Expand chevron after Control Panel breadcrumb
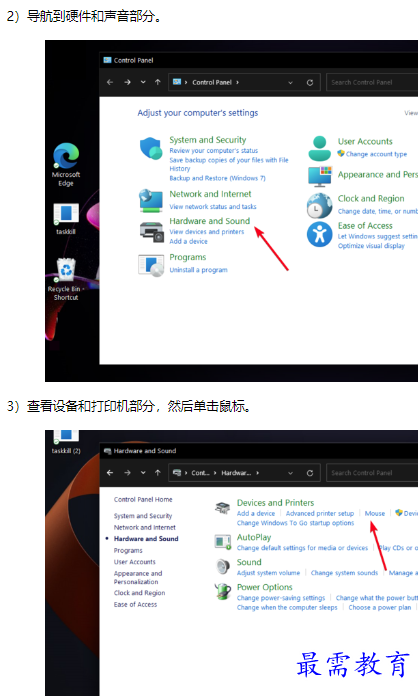Screen dimensions: 418x696 click(x=237, y=82)
